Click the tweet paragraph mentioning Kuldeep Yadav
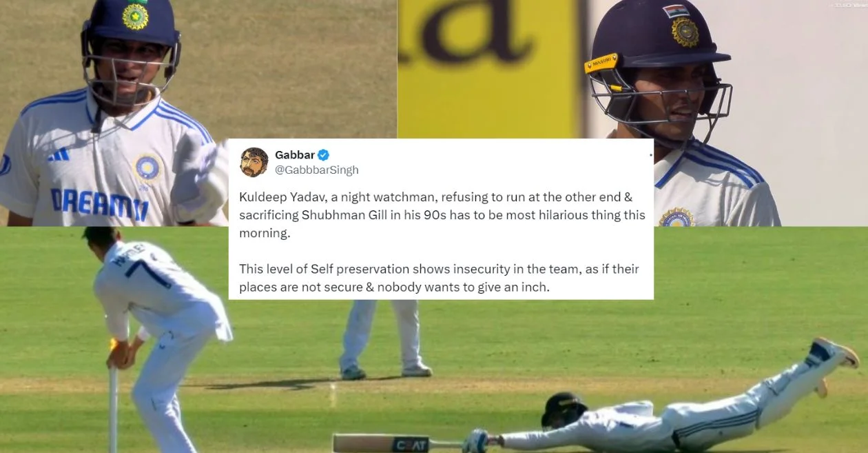This screenshot has height=453, width=868. [x=442, y=215]
